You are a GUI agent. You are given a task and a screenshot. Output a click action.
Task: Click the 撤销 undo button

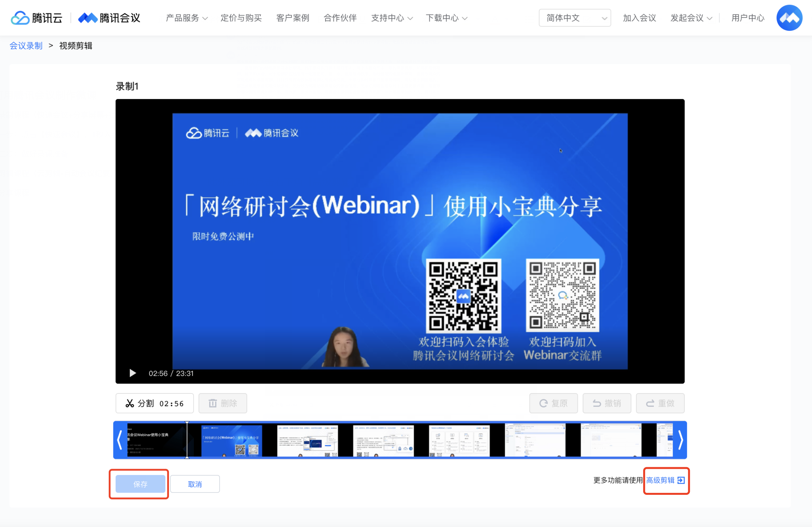(x=607, y=403)
